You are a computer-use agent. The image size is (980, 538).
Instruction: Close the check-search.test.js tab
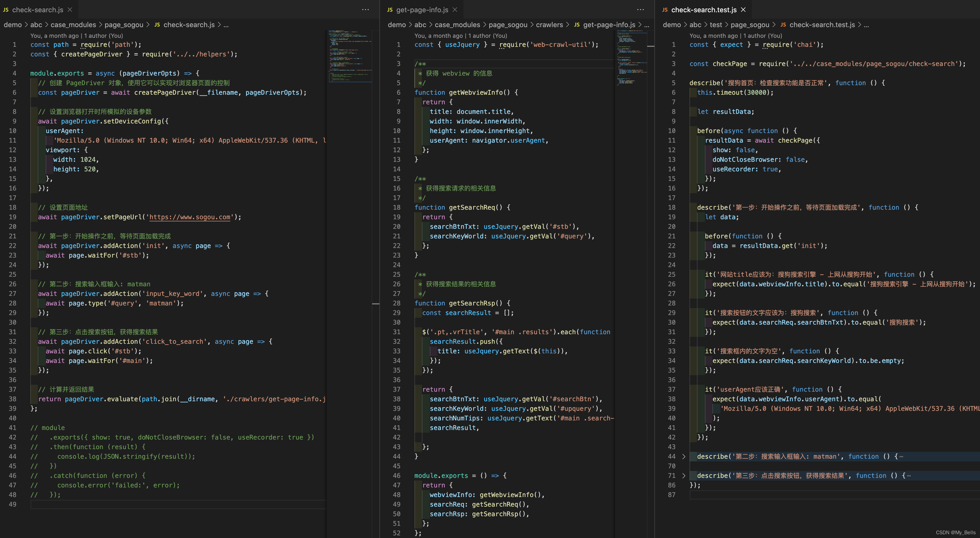pos(743,10)
